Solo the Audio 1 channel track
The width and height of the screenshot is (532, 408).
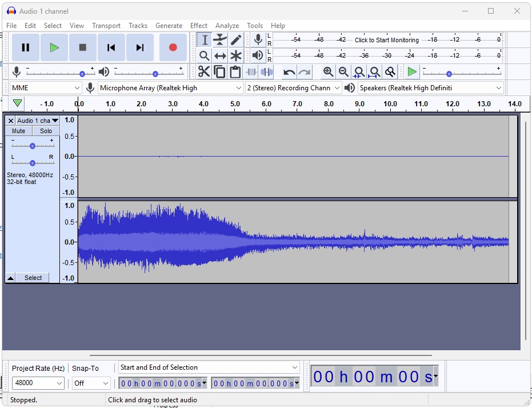46,131
